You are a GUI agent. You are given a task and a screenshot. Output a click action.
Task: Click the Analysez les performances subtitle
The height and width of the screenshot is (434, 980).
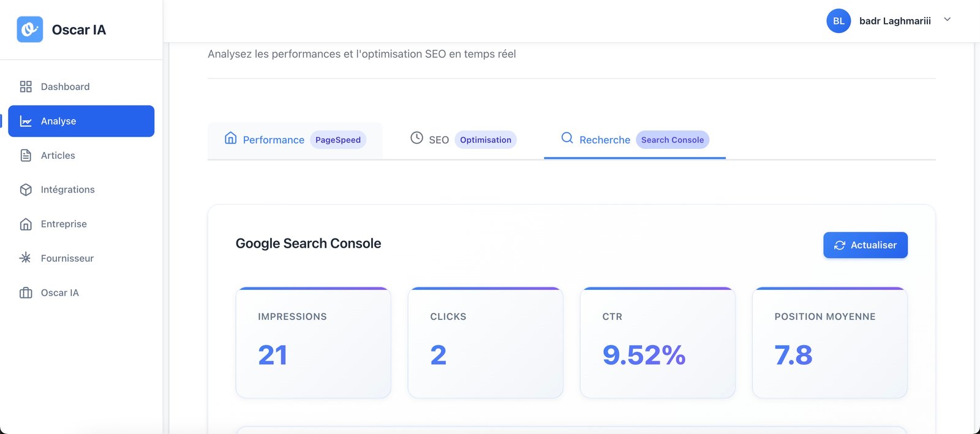[x=362, y=54]
